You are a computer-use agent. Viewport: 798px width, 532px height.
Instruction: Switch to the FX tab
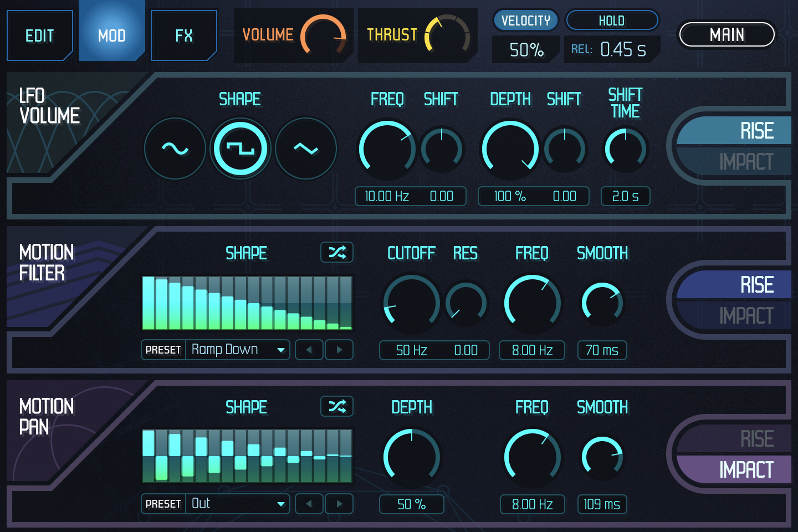pyautogui.click(x=184, y=35)
